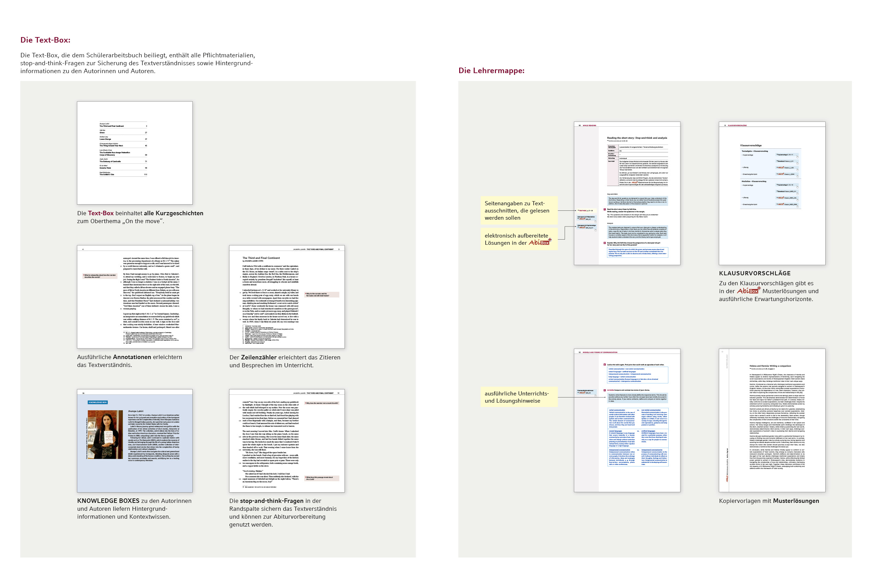Open the annotations page thumbnail
The height and width of the screenshot is (588, 872).
[135, 297]
